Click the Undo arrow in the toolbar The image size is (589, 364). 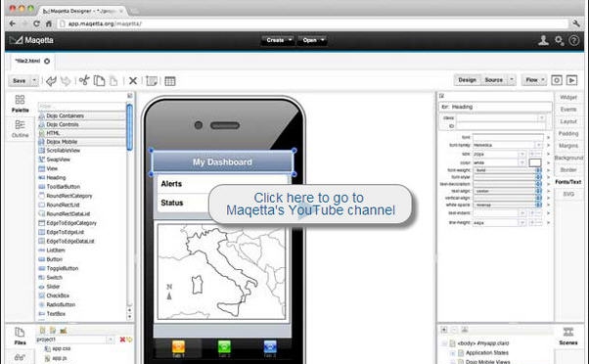pos(51,81)
